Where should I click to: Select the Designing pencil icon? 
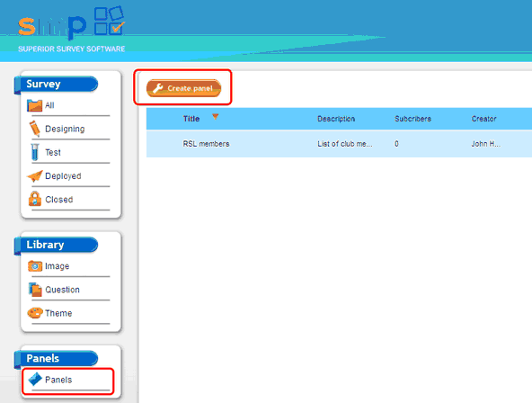(34, 129)
